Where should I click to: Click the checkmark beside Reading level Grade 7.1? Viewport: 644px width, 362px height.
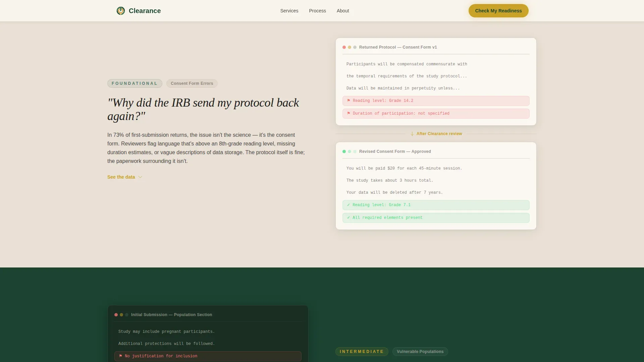[x=348, y=205]
